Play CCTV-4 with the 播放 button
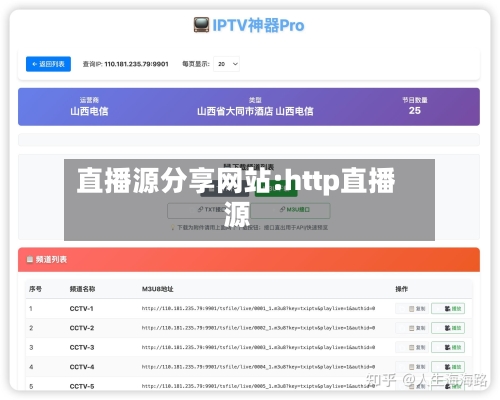 point(448,367)
